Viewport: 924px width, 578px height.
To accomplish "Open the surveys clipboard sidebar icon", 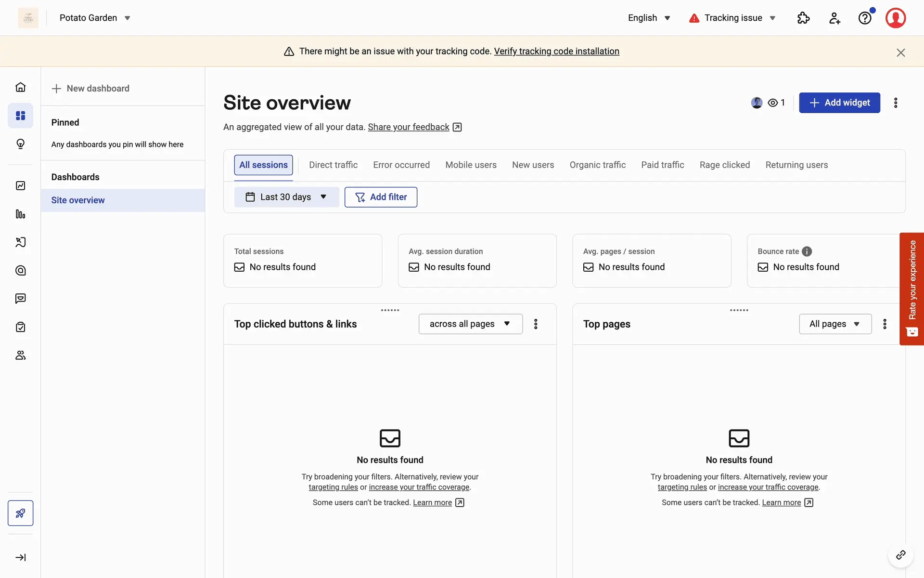I will (x=20, y=327).
